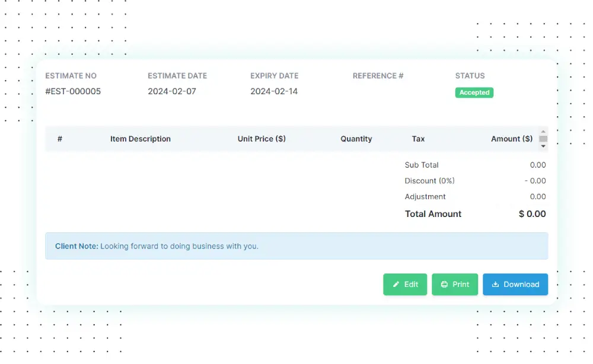593x364 pixels.
Task: Click the expiry date 2024-02-14
Action: [x=274, y=91]
